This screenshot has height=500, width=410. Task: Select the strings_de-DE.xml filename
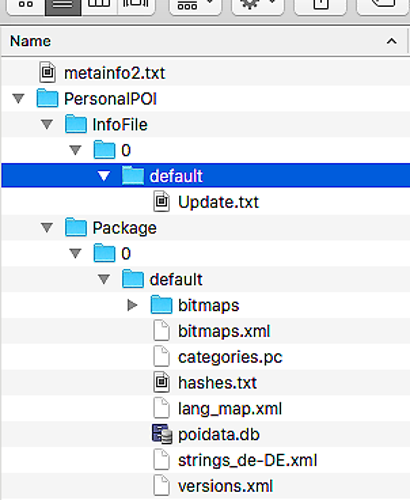coord(247,461)
